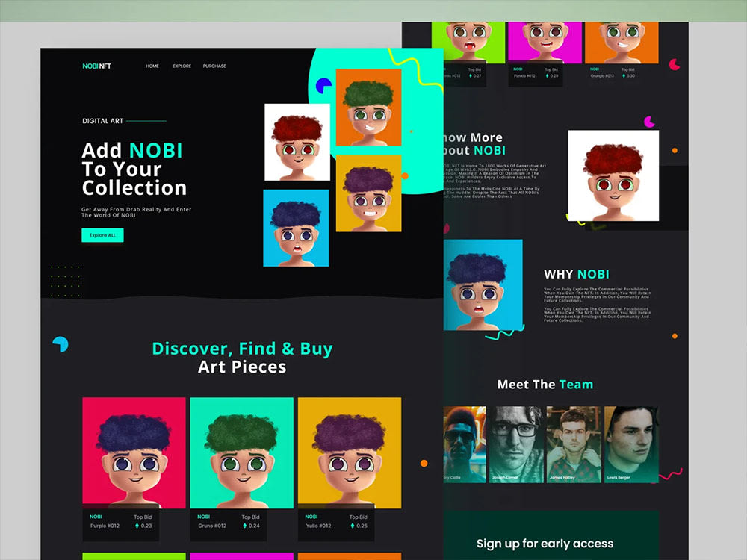The image size is (747, 560).
Task: Open the PURCHASE nav item
Action: (214, 66)
